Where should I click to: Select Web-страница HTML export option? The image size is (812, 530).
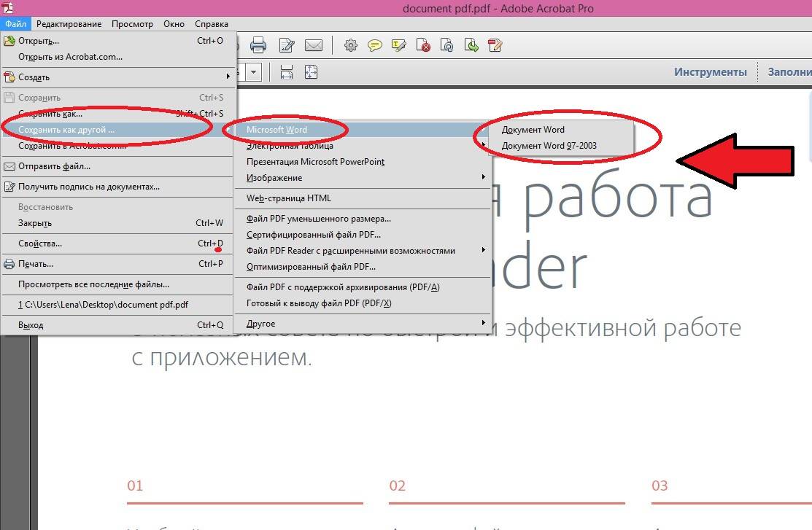[289, 198]
